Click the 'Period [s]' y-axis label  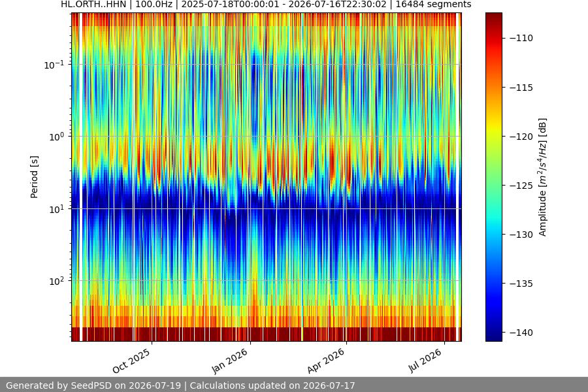[34, 177]
